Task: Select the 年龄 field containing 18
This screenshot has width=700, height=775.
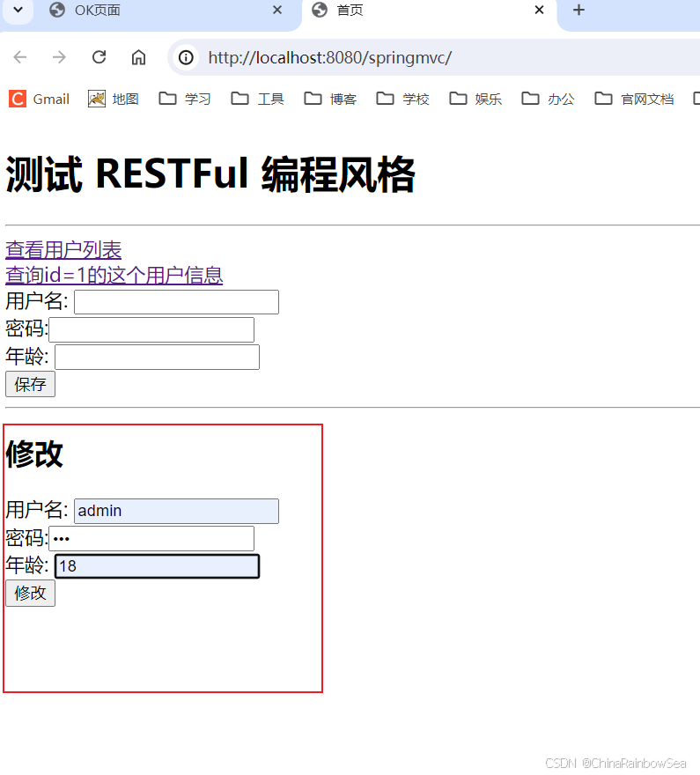Action: point(157,566)
